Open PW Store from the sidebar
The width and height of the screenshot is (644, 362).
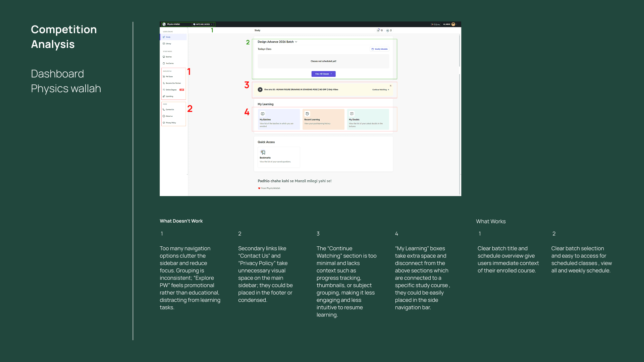[x=169, y=76]
